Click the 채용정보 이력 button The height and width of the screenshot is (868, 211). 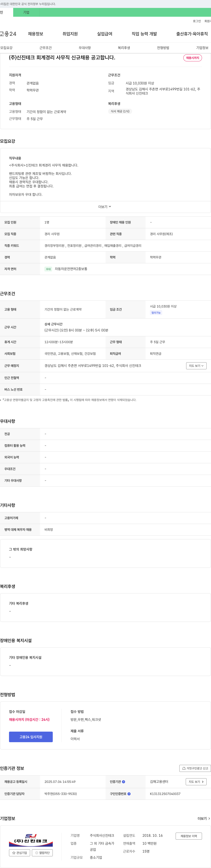click(189, 836)
